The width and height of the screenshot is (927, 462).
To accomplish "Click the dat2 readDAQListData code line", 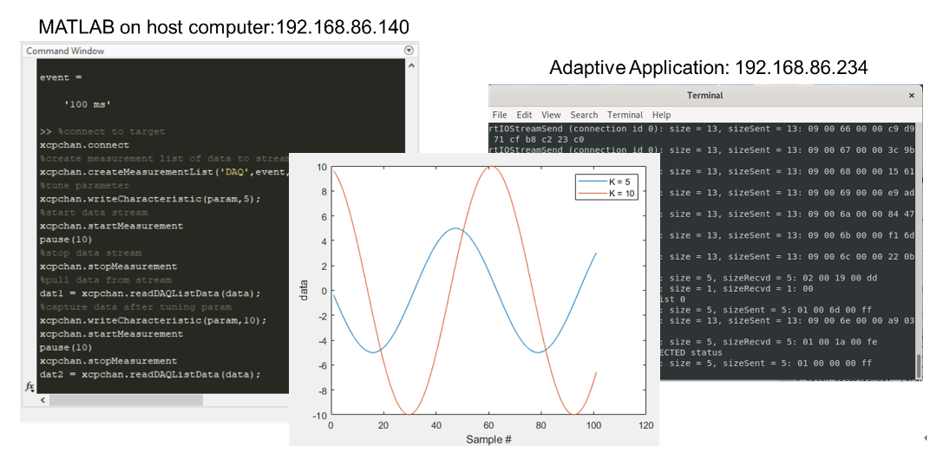I will coord(150,374).
